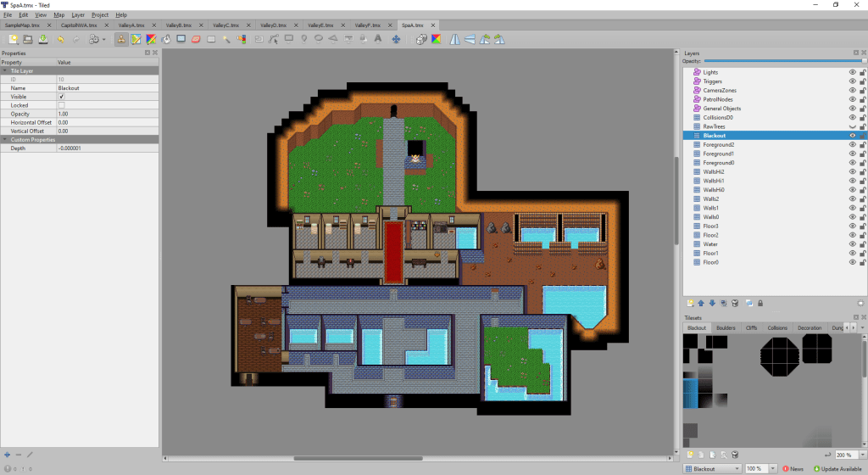The height and width of the screenshot is (475, 868).
Task: Open the Layer menu
Action: coord(78,14)
